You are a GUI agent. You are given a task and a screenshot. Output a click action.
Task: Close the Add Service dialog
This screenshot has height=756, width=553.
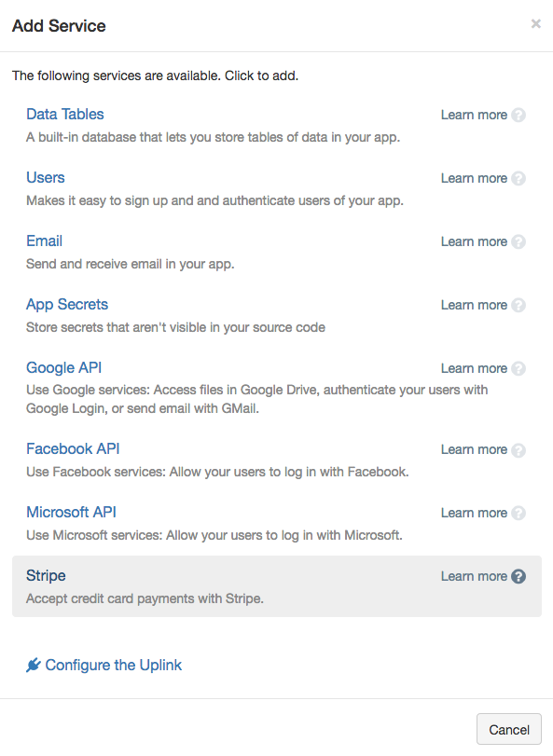click(x=535, y=23)
